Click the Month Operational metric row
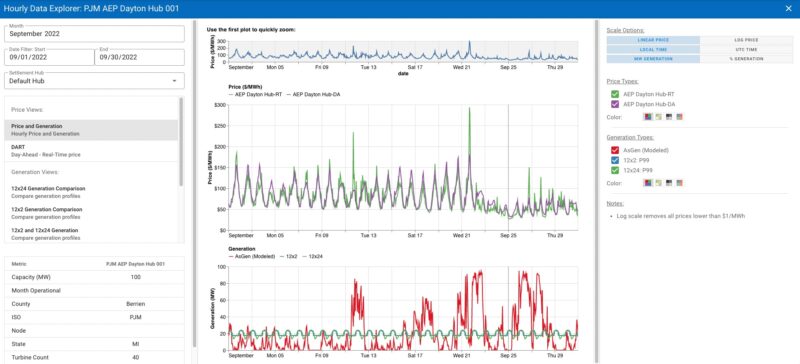Viewport: 800px width, 364px height. 94,290
